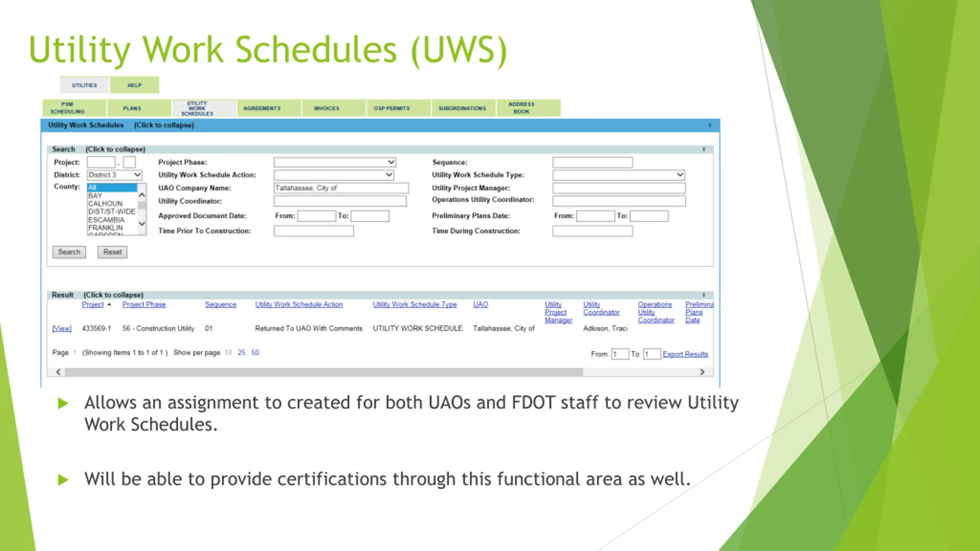Viewport: 980px width, 551px height.
Task: Click the horizontal results scrollbar
Action: tap(324, 372)
